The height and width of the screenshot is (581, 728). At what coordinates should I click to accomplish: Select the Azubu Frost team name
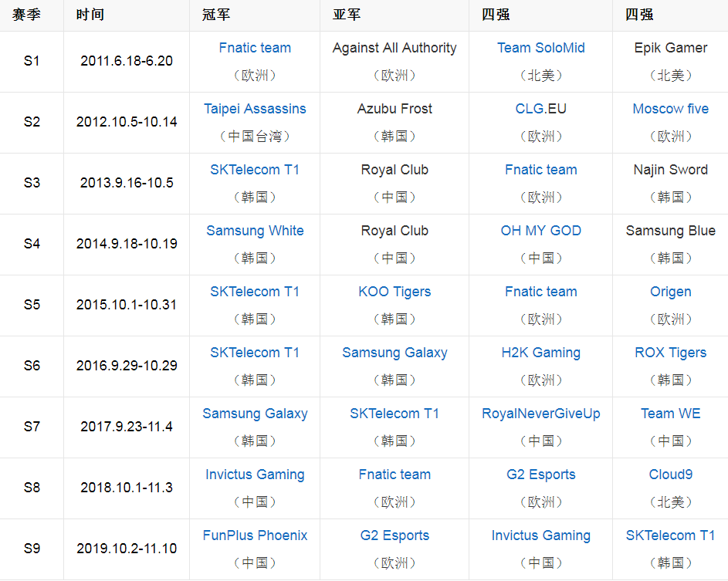click(x=394, y=109)
